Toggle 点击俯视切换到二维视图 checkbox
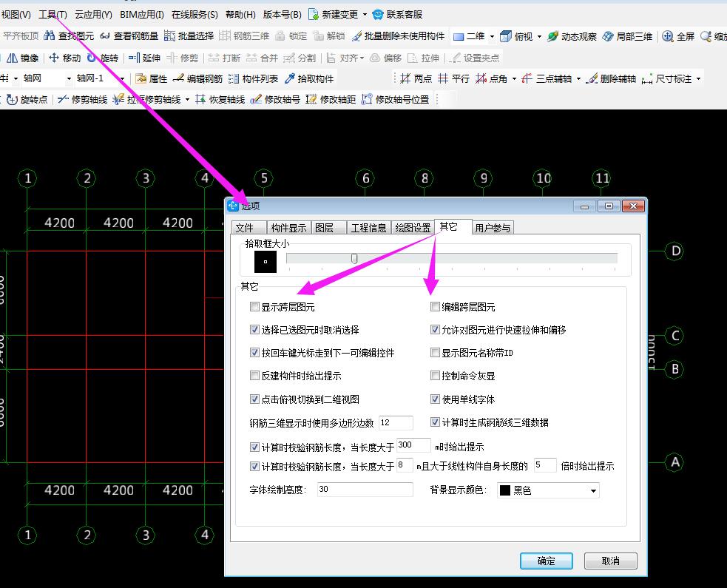The height and width of the screenshot is (588, 727). coord(254,399)
